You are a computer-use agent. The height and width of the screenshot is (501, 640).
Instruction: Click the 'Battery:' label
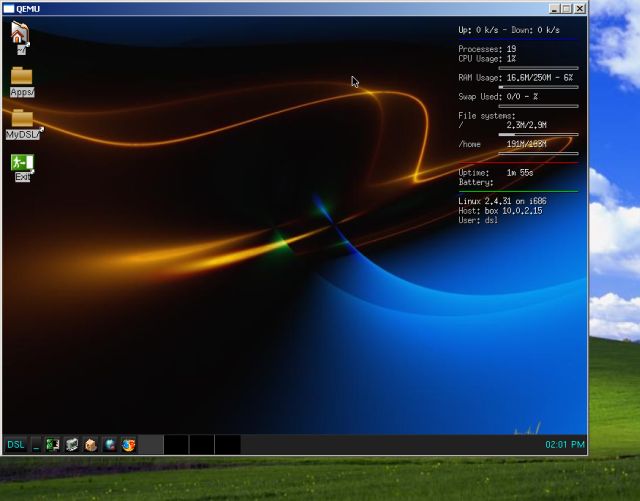[x=476, y=182]
